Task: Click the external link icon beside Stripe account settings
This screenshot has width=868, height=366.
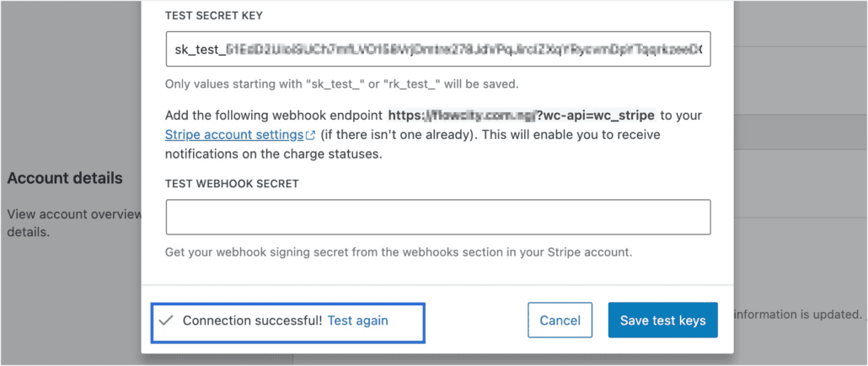Action: coord(311,135)
